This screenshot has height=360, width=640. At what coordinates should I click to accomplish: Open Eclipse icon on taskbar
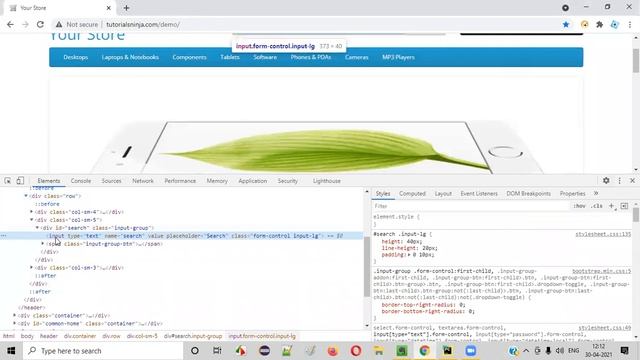pyautogui.click(x=264, y=351)
